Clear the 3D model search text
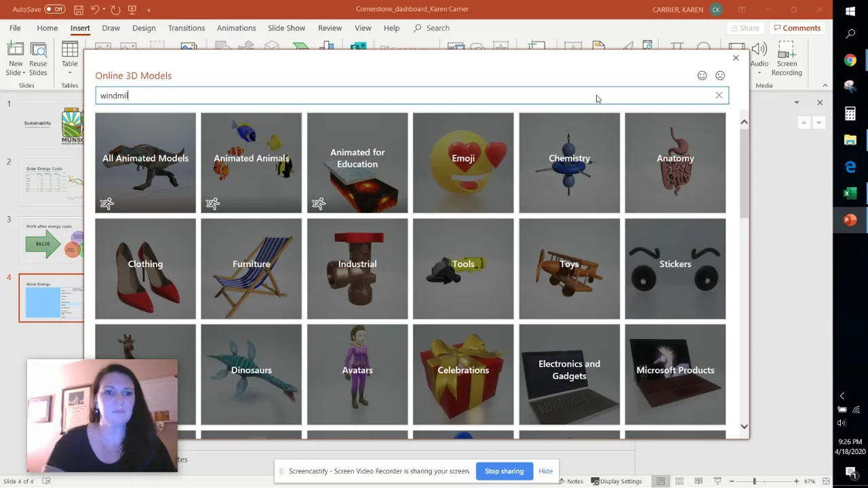The height and width of the screenshot is (488, 868). tap(719, 96)
